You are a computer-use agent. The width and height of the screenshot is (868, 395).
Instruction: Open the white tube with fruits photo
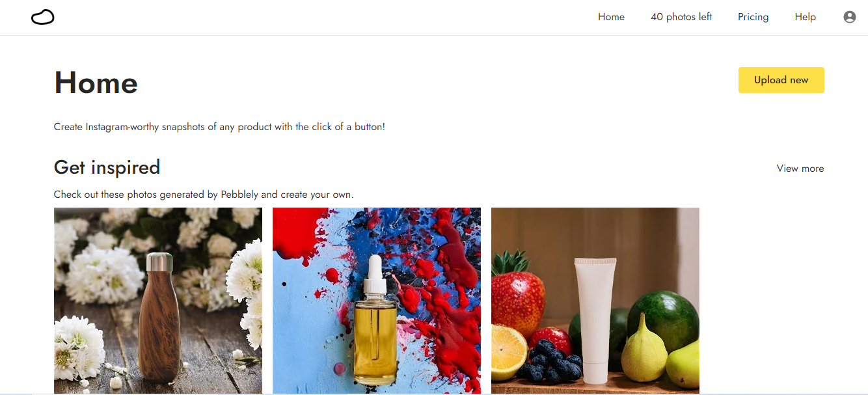click(595, 301)
